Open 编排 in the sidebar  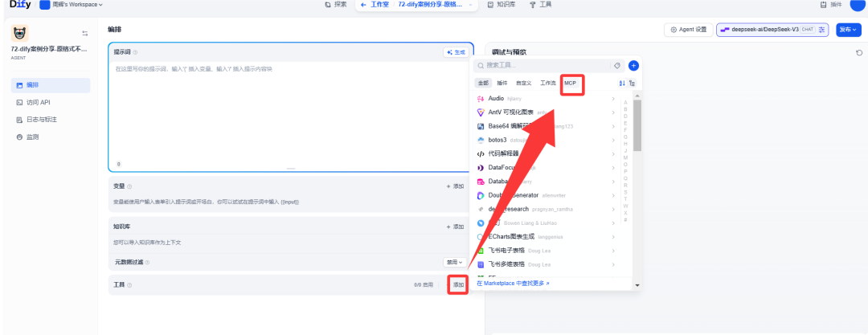[51, 85]
